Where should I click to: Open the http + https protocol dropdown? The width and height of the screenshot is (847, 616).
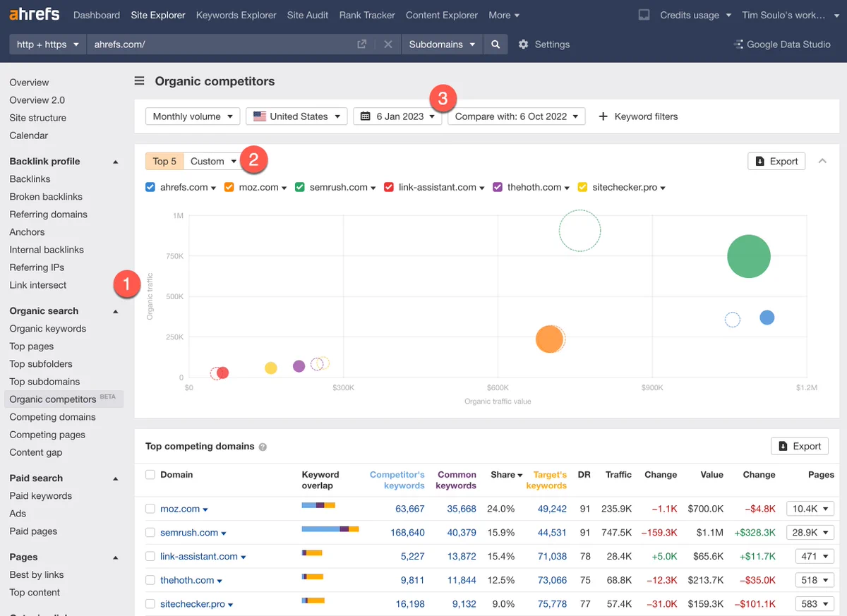(x=47, y=44)
